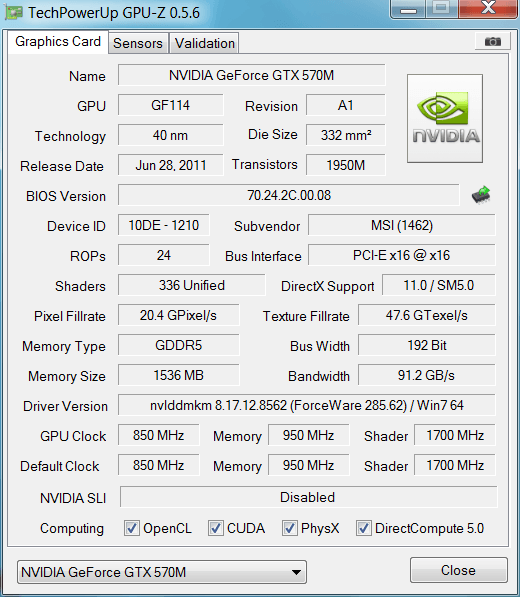
Task: Click the BIOS Version field
Action: coord(289,195)
